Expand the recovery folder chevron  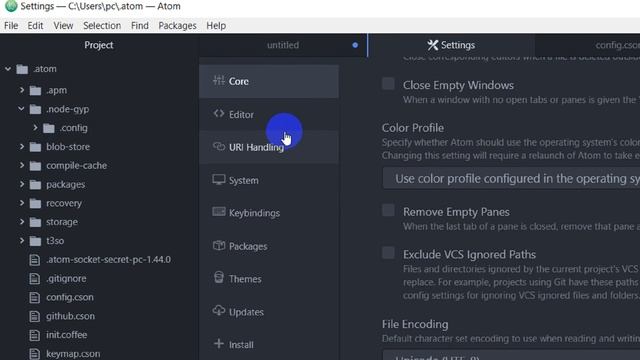tap(22, 203)
